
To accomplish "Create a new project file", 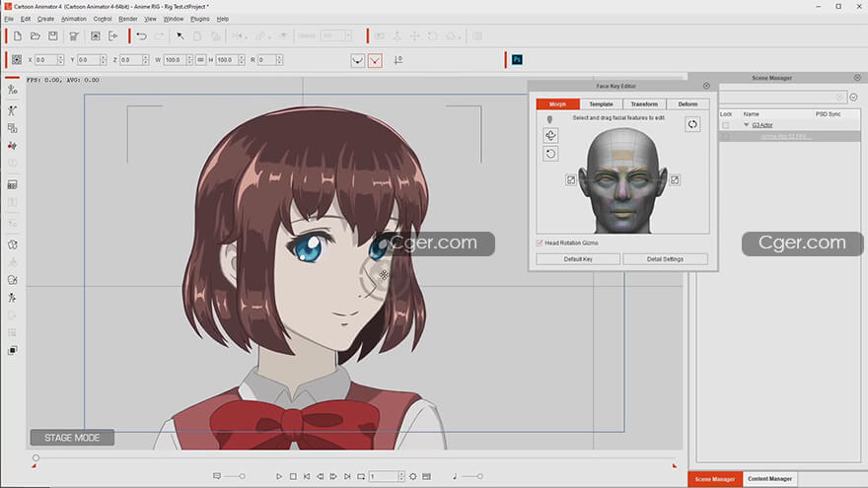I will (17, 35).
